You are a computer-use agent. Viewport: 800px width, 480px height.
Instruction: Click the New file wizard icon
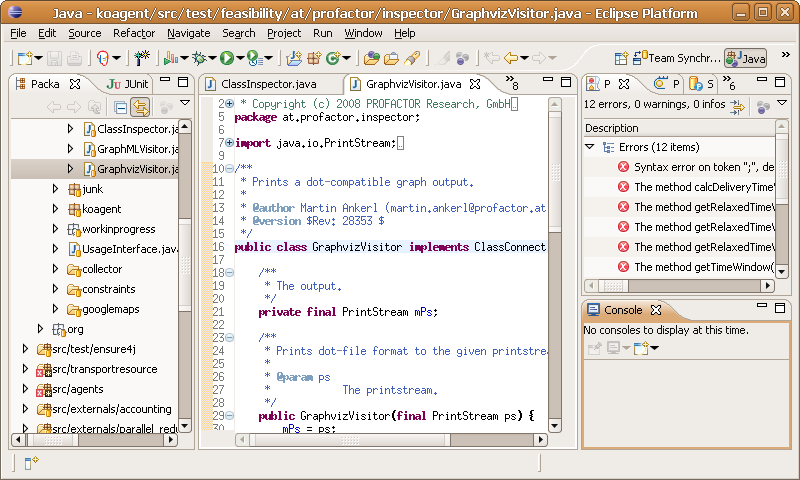[24, 58]
